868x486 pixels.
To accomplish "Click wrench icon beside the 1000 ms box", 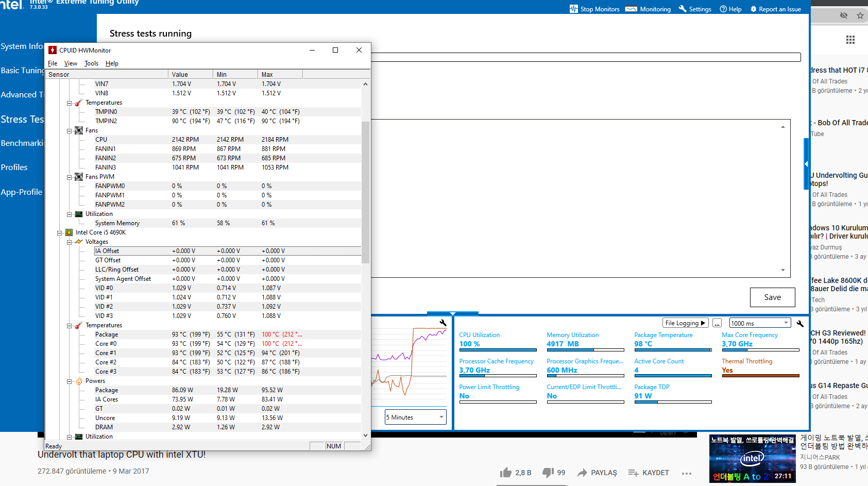I will click(x=800, y=324).
